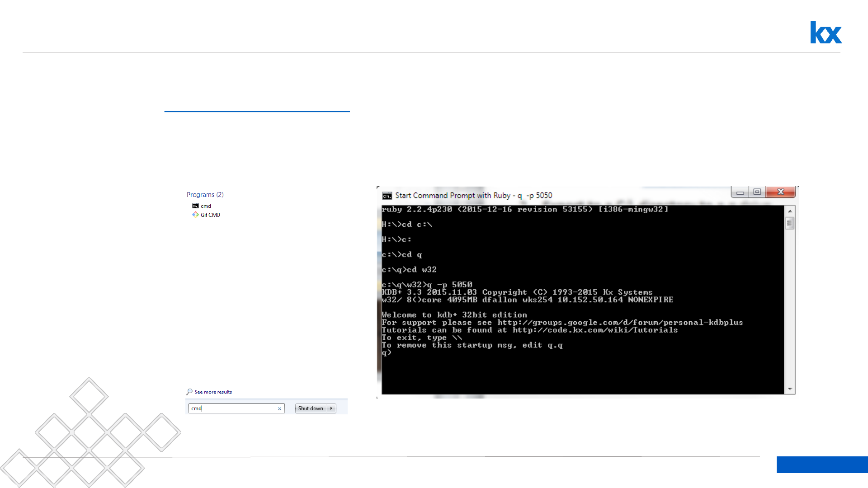Click the terminal scrollbar thumb
Viewport: 868px width, 488px height.
click(x=789, y=223)
